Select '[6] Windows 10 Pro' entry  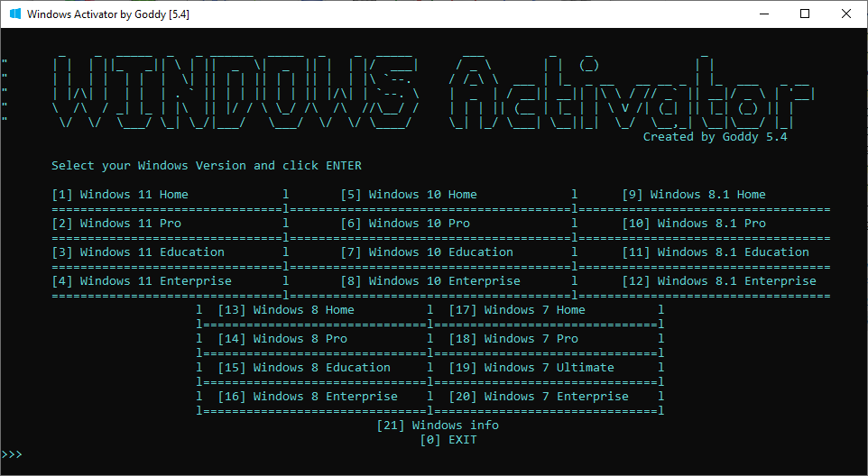pyautogui.click(x=405, y=224)
